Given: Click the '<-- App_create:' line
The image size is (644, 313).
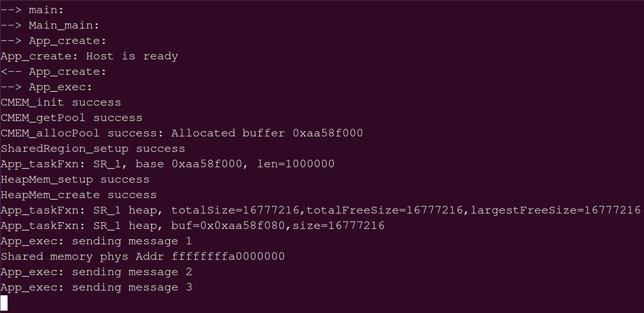Looking at the screenshot, I should point(53,72).
